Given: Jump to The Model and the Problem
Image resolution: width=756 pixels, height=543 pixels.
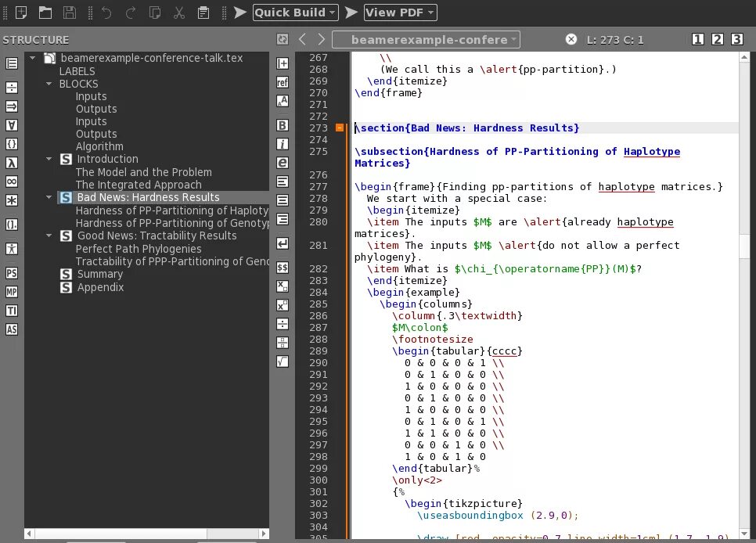Looking at the screenshot, I should tap(144, 172).
